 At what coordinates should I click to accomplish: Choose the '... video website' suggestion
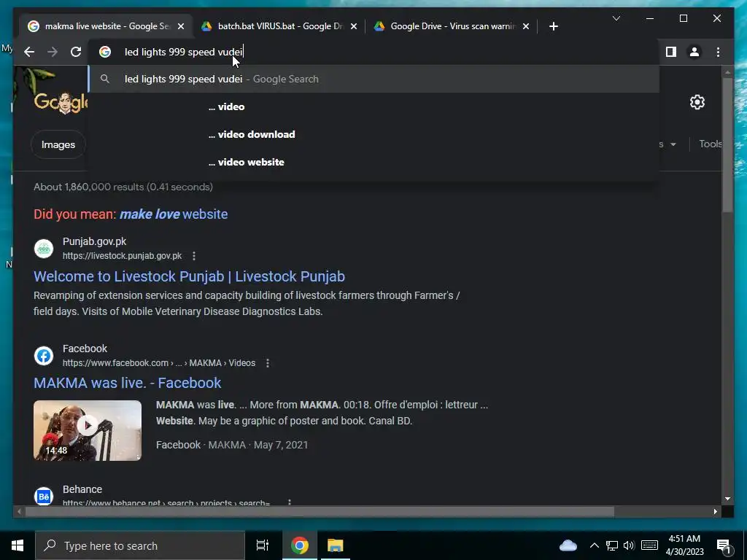pos(374,162)
